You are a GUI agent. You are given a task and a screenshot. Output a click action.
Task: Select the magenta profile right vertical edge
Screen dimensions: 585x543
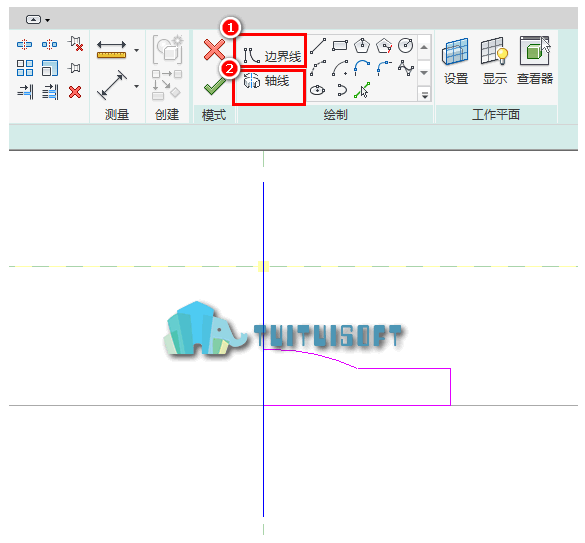pos(451,387)
